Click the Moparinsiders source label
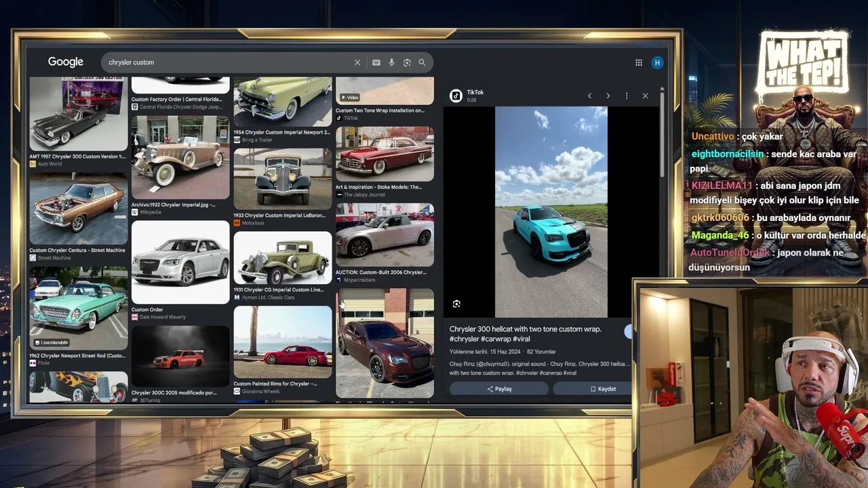This screenshot has height=488, width=868. (360, 280)
